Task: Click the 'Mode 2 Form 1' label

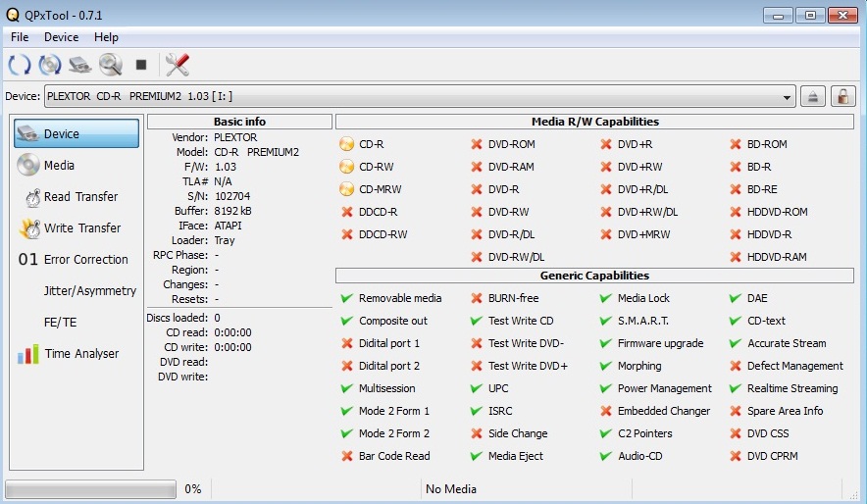Action: 394,411
